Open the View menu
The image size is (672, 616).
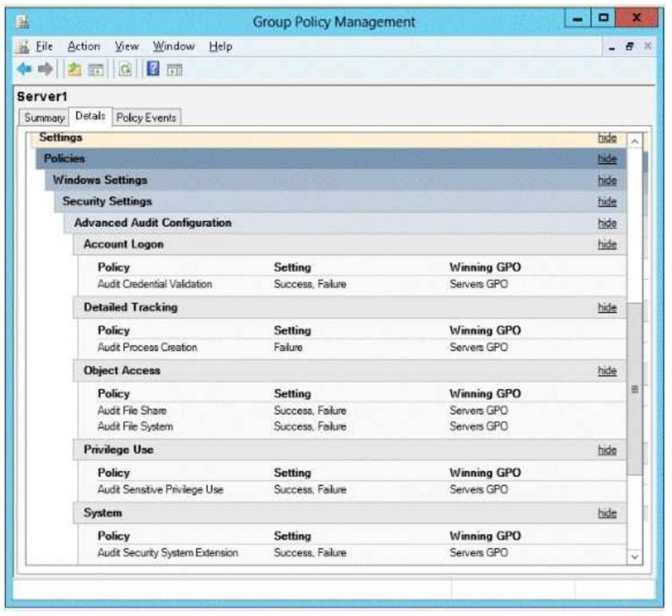[x=126, y=46]
